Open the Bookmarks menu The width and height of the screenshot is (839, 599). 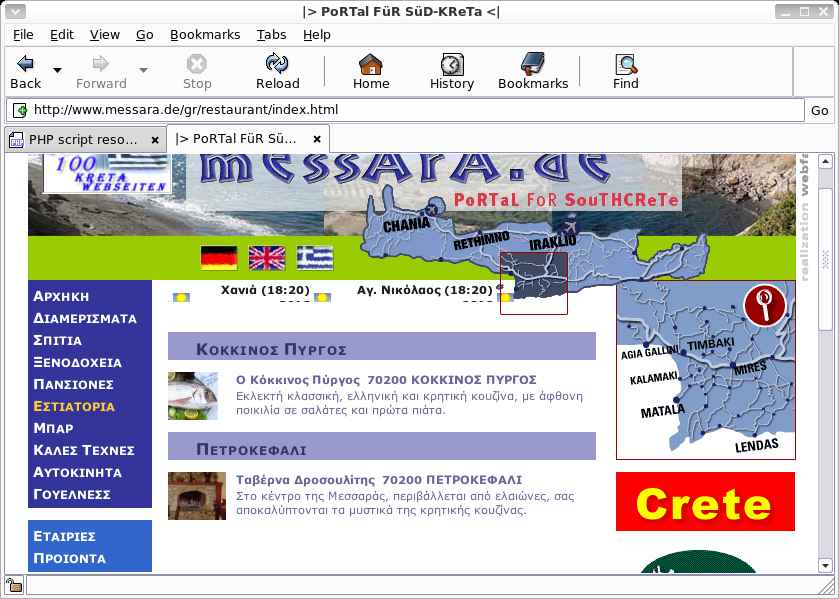coord(205,34)
